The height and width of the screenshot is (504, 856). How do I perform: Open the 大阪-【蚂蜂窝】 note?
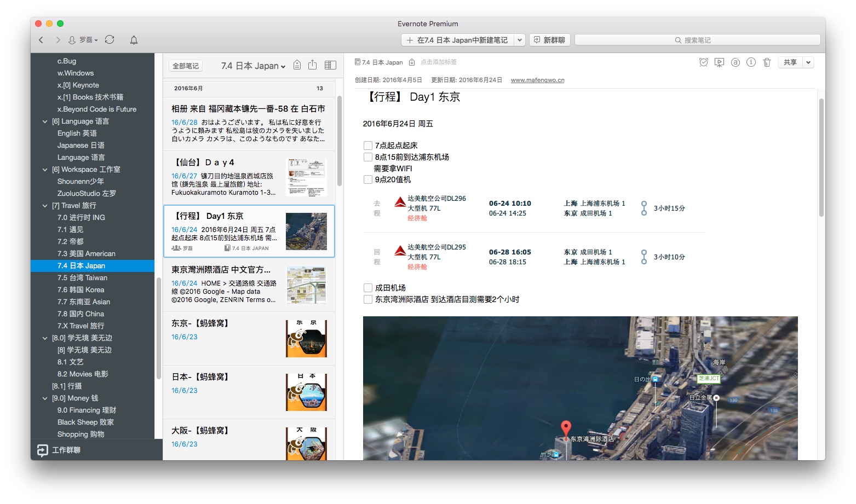[249, 439]
